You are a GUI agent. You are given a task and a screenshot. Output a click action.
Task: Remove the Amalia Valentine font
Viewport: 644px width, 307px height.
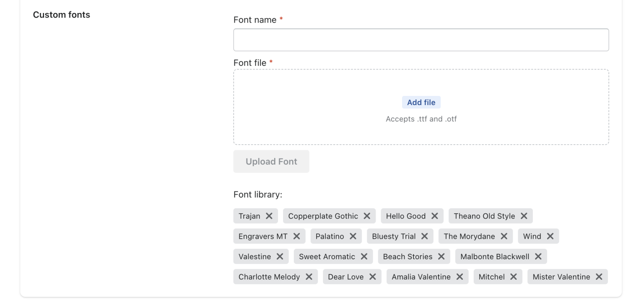(x=460, y=276)
